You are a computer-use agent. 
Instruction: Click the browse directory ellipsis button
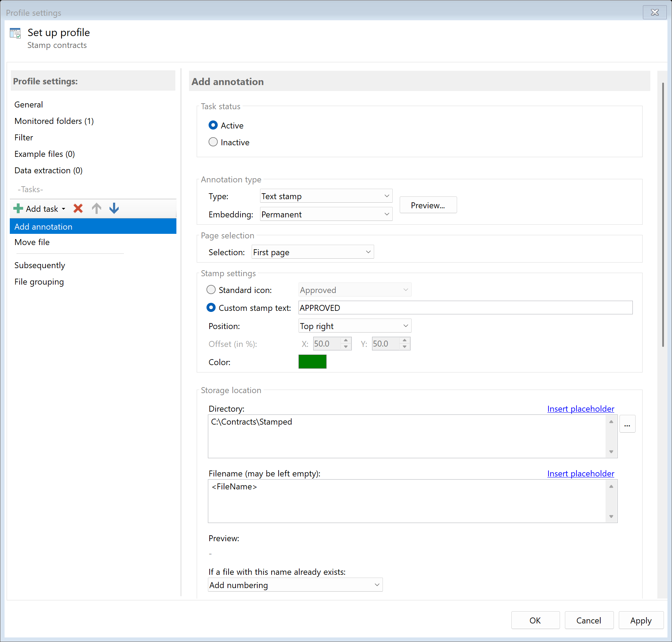click(x=627, y=424)
